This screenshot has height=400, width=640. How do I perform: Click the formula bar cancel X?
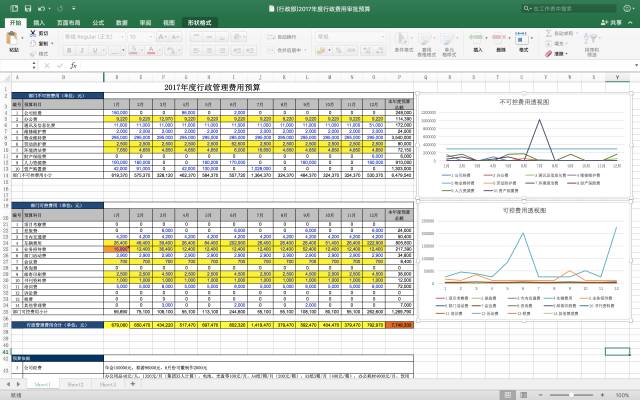(x=47, y=65)
